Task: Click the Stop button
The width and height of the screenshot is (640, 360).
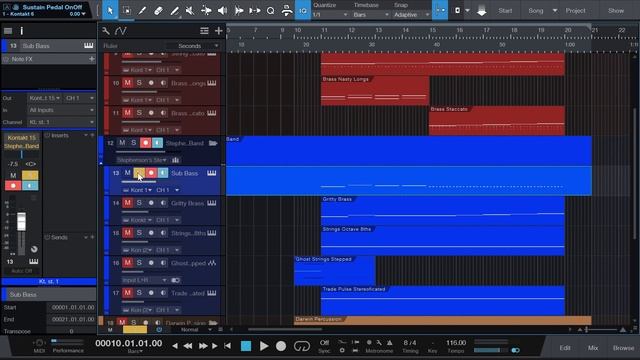Action: coord(246,346)
